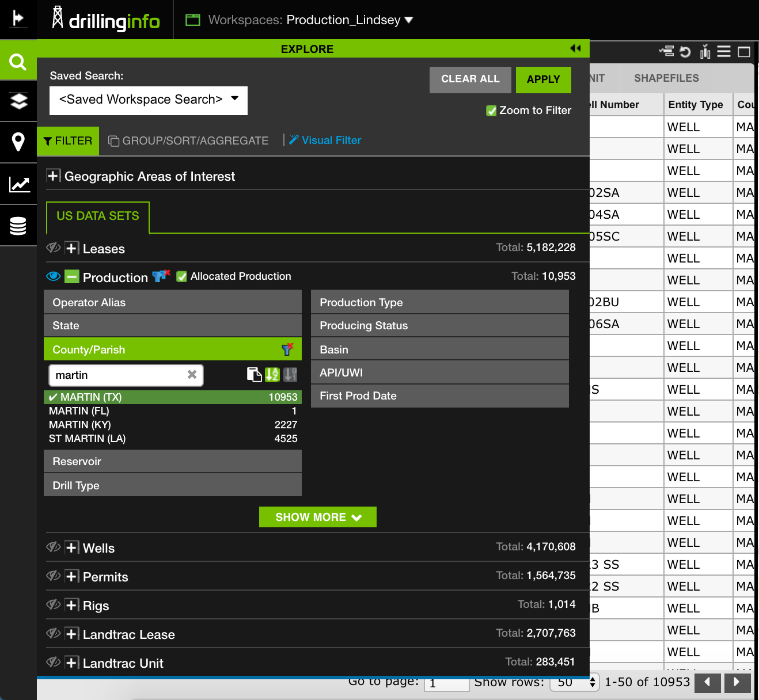Open the Saved Workspace Search dropdown
The image size is (759, 700).
[x=149, y=100]
